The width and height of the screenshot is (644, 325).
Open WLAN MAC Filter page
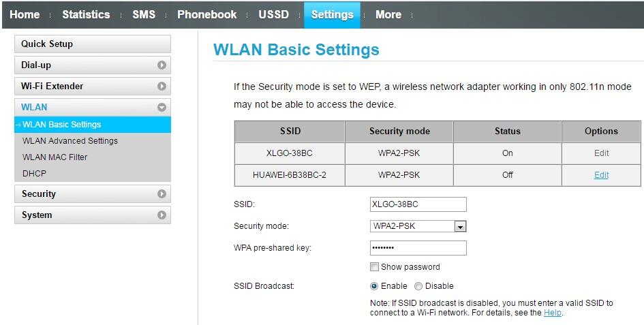coord(55,157)
